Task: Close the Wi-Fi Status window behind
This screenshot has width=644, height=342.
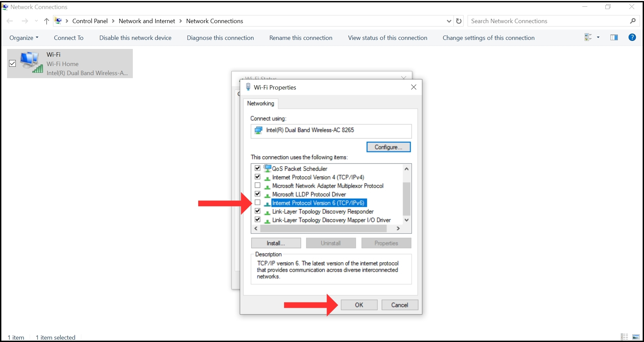Action: (x=404, y=77)
